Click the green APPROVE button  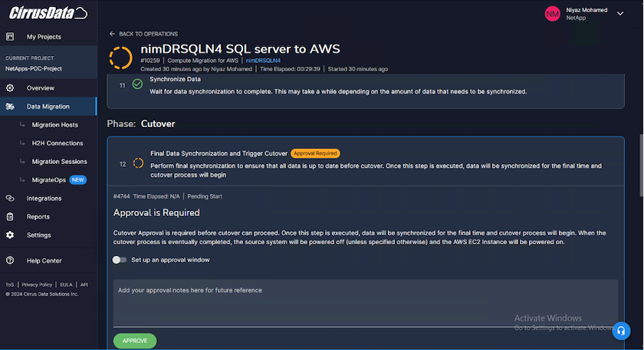pyautogui.click(x=135, y=341)
